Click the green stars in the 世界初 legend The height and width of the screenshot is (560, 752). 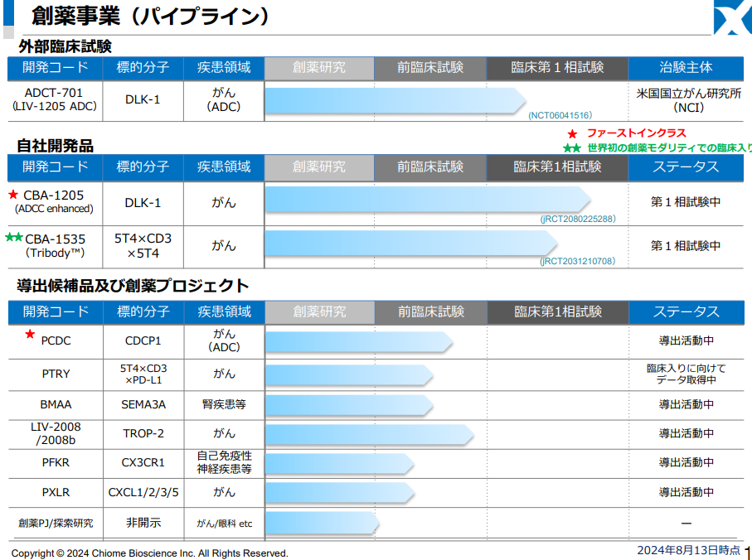point(572,148)
